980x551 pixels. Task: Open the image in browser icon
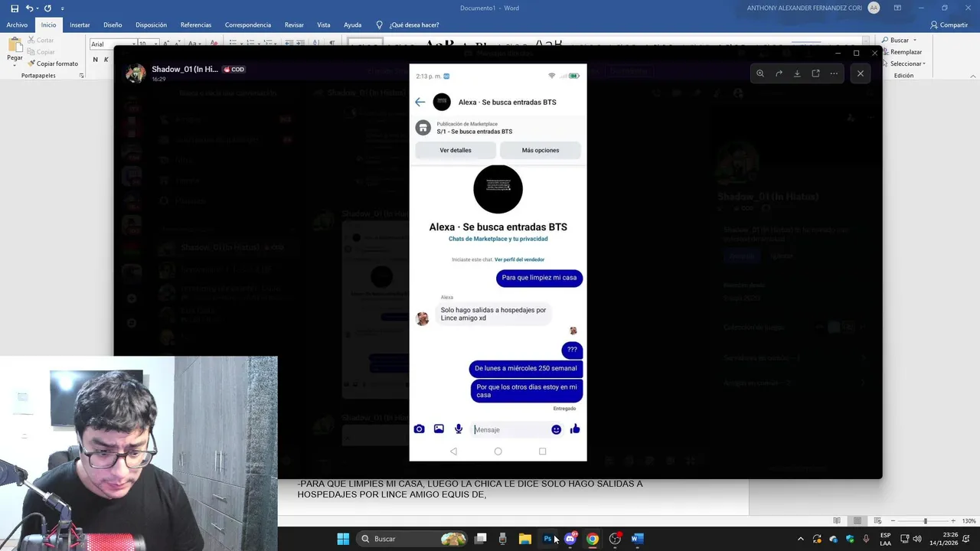point(815,73)
